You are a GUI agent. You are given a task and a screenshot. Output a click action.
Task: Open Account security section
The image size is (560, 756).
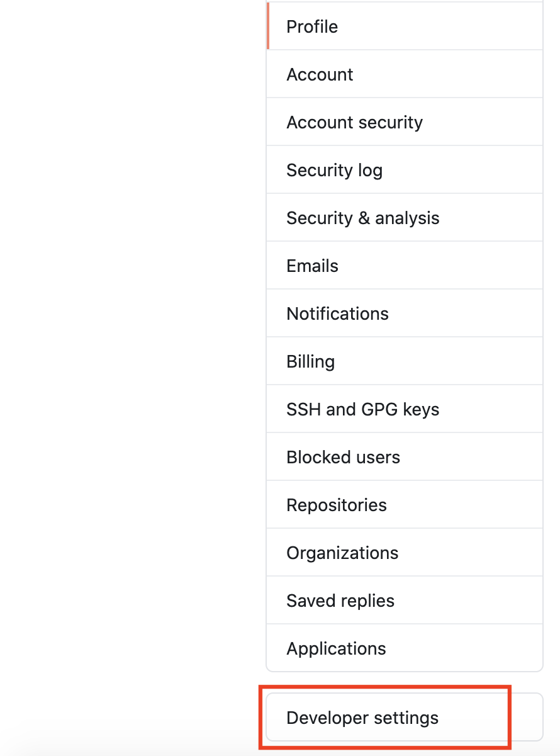(354, 122)
